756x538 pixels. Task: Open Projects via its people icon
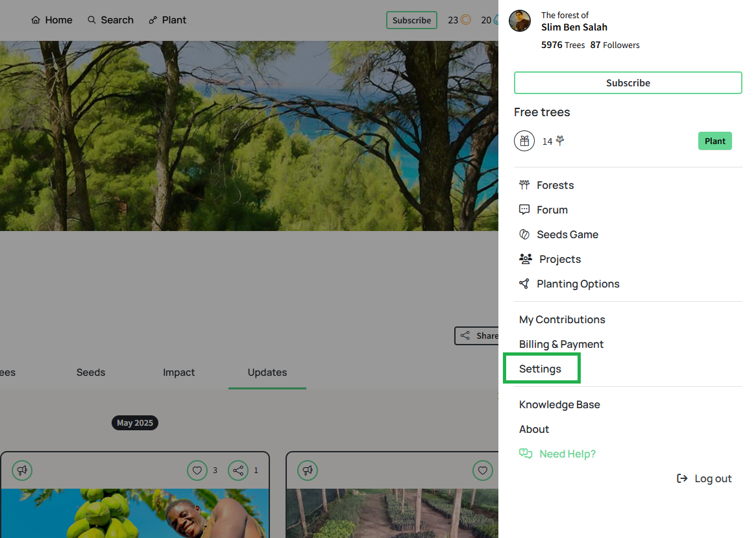pyautogui.click(x=526, y=259)
